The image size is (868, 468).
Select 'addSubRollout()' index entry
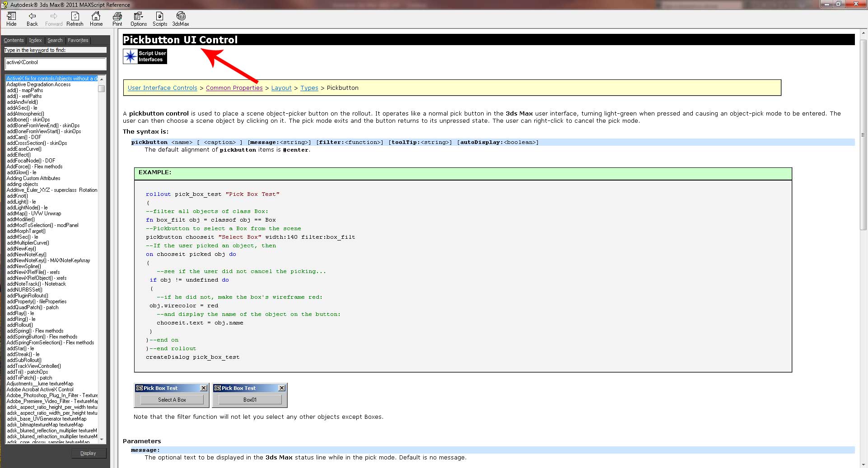pyautogui.click(x=24, y=360)
